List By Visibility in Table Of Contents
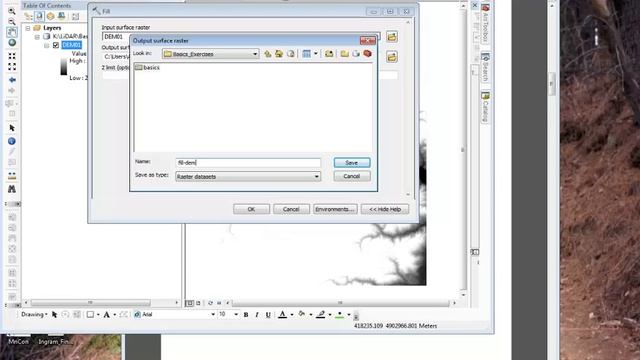Screen dimensions: 640x360 coord(50,16)
